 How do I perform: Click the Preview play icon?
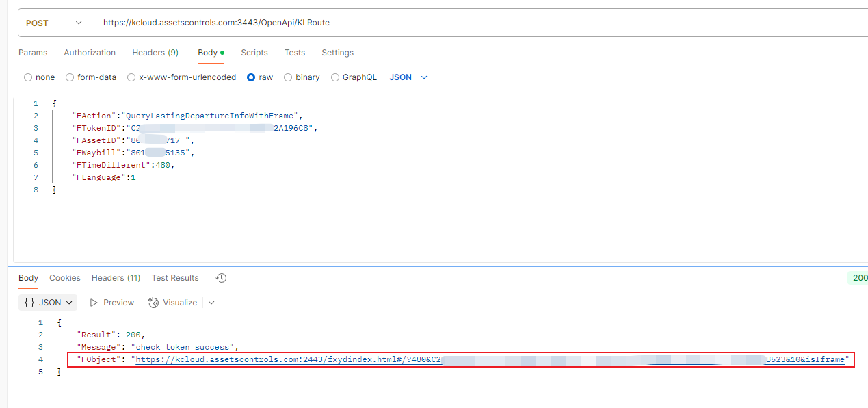[94, 303]
